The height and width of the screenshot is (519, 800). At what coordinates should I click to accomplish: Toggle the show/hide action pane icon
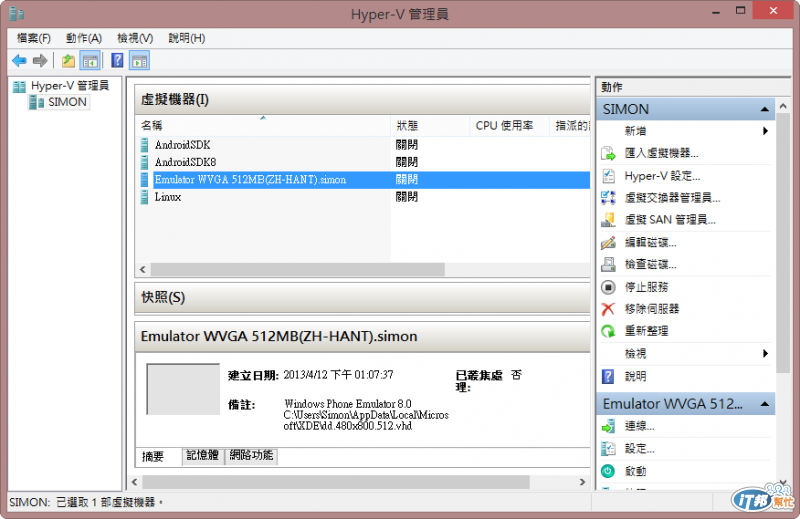pos(140,61)
